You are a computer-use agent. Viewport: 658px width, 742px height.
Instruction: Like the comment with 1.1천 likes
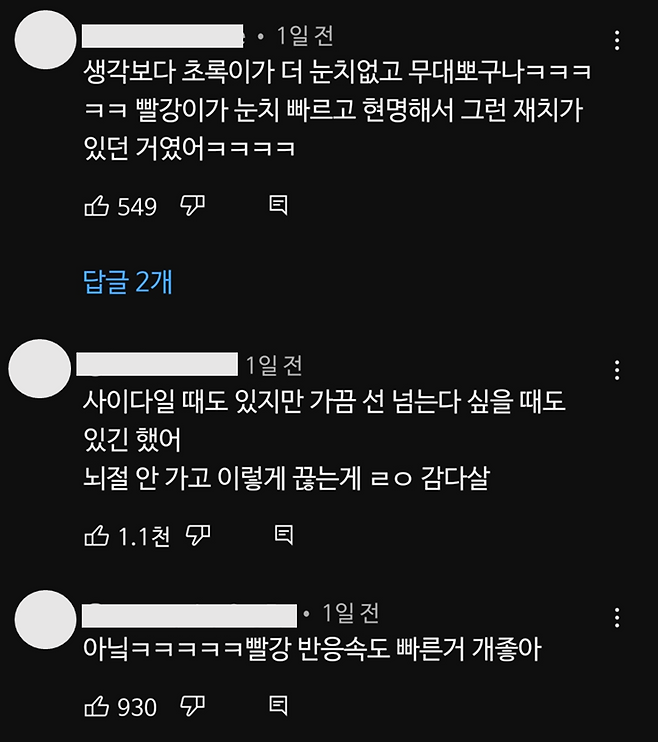97,536
